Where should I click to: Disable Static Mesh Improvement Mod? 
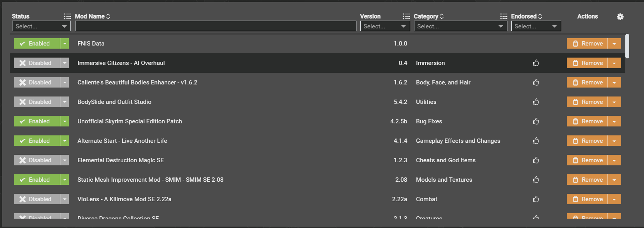click(x=37, y=179)
